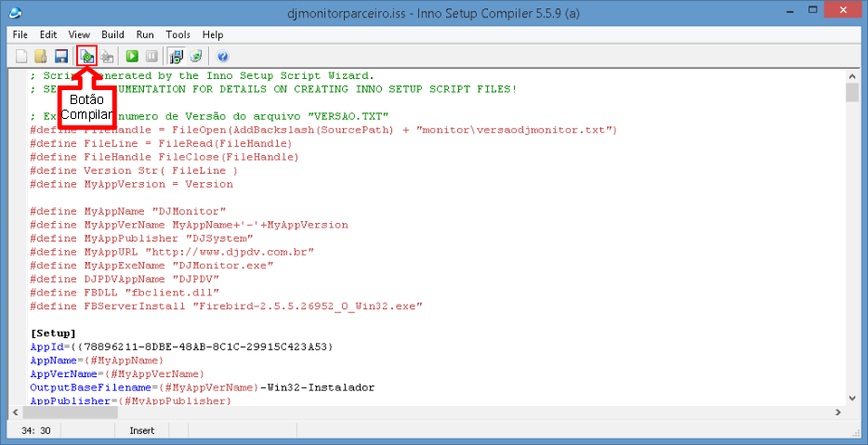This screenshot has height=445, width=868.
Task: Click the New script toolbar icon
Action: (x=21, y=57)
